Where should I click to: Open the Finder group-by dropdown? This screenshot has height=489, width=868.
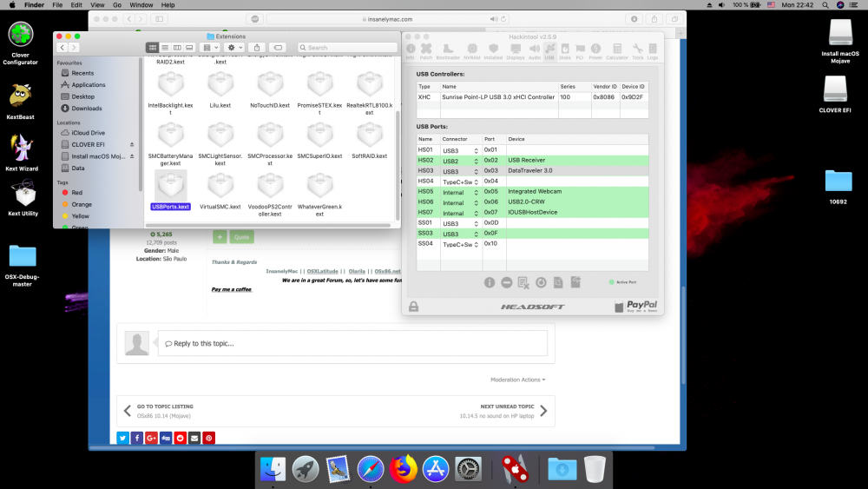(x=210, y=48)
